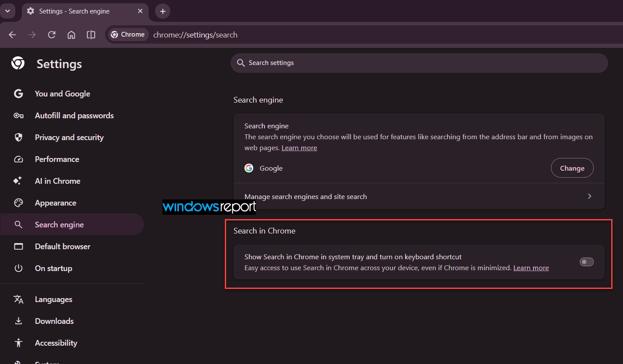Click Change search engine button

click(572, 168)
